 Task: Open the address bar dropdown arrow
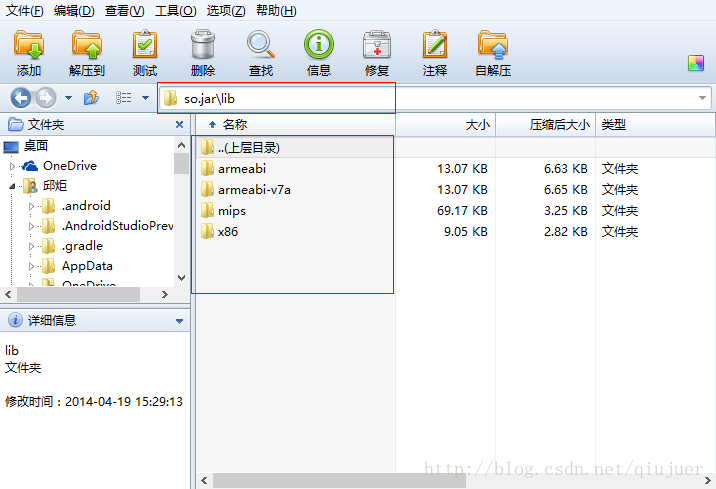click(702, 98)
